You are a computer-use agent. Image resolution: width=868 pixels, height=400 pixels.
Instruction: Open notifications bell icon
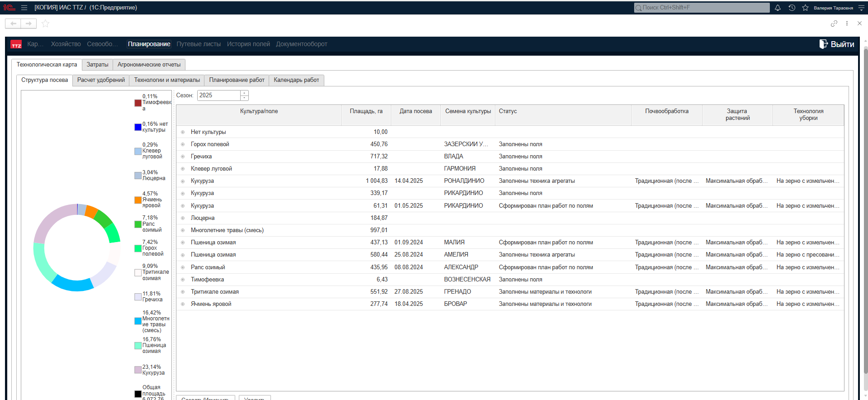[x=778, y=8]
